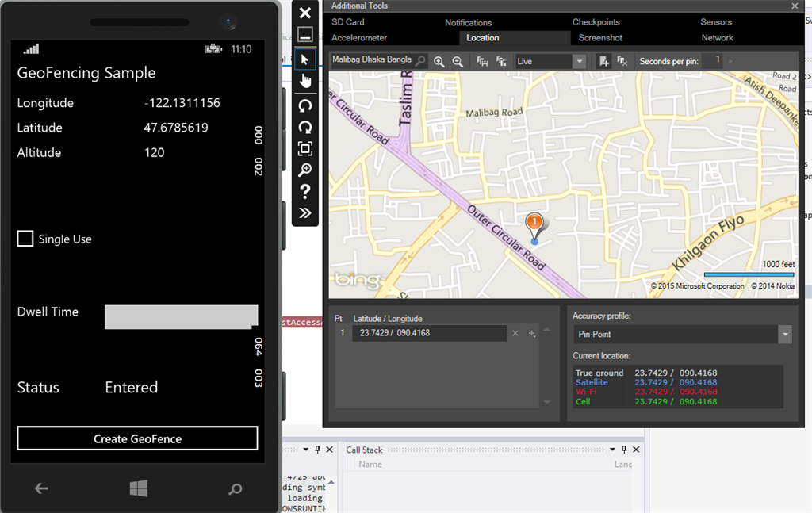Click the Malibag Road label on map
Image resolution: width=812 pixels, height=513 pixels.
tap(494, 112)
